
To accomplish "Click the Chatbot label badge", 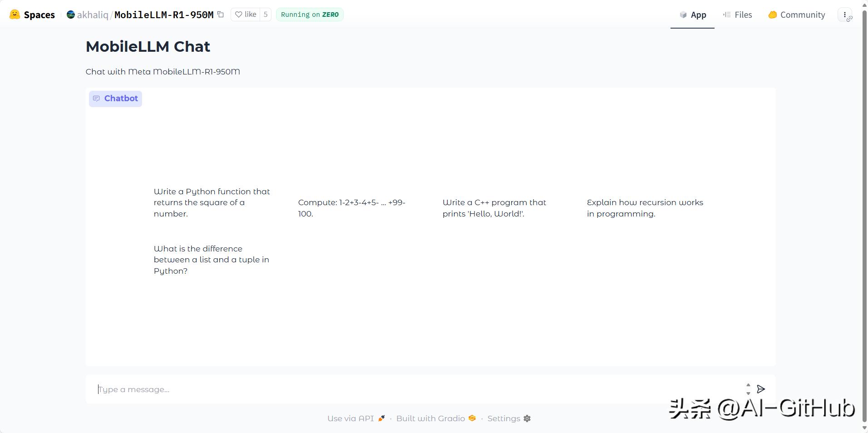I will point(115,98).
